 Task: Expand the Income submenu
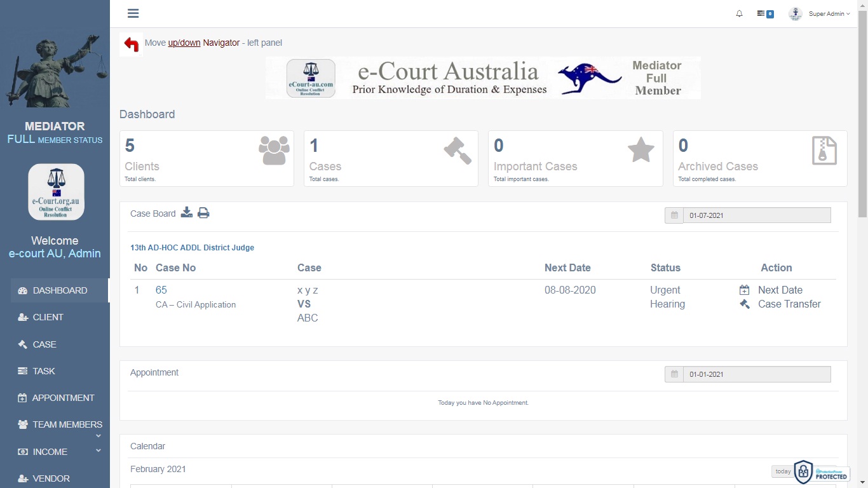98,451
